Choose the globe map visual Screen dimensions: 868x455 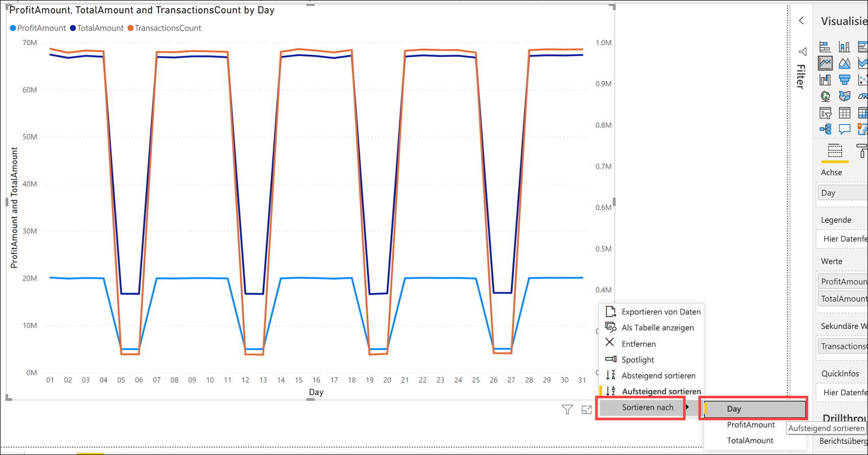pos(825,96)
